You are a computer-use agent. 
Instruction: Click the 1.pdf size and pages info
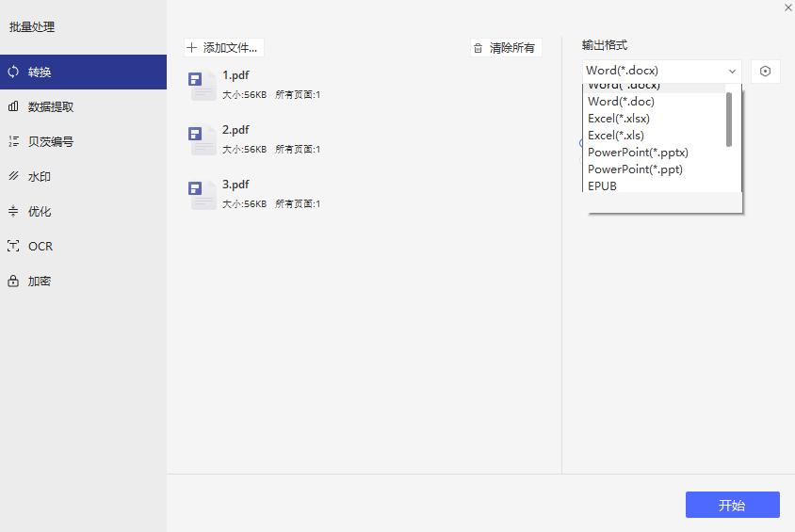(x=271, y=95)
